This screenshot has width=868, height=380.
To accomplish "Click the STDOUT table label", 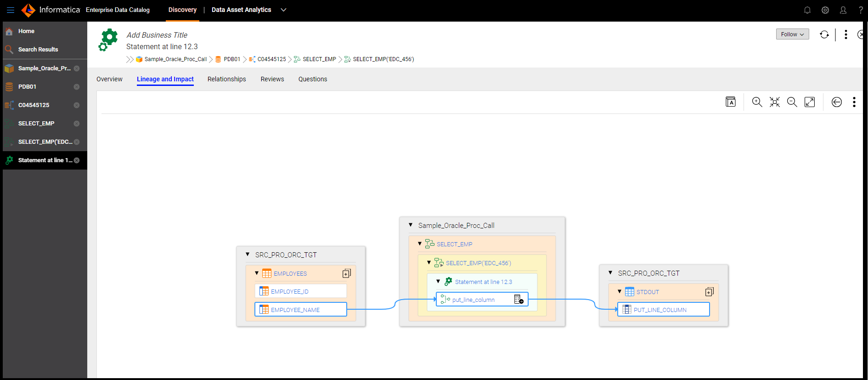I will pyautogui.click(x=648, y=292).
